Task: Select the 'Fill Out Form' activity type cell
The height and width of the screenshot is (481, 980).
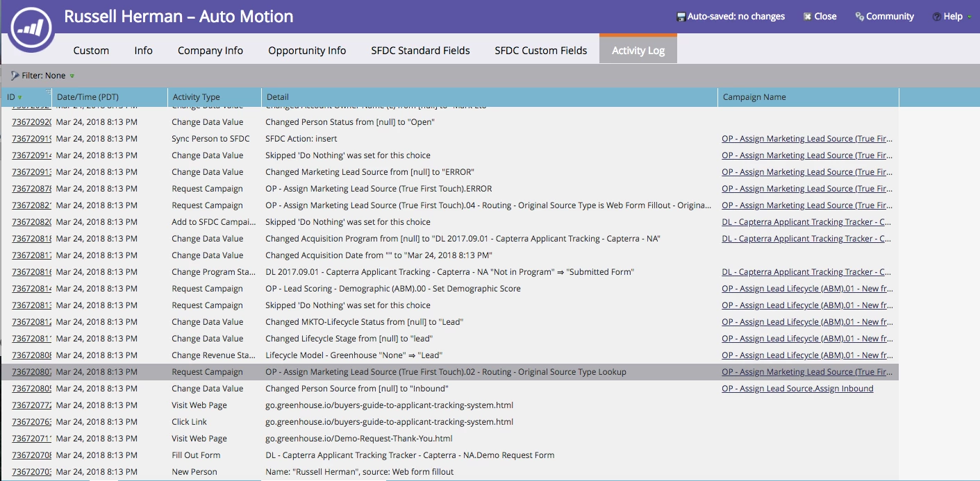Action: (x=196, y=455)
